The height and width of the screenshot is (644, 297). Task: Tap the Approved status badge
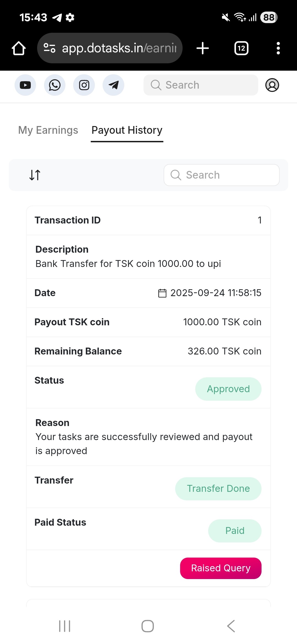click(228, 389)
